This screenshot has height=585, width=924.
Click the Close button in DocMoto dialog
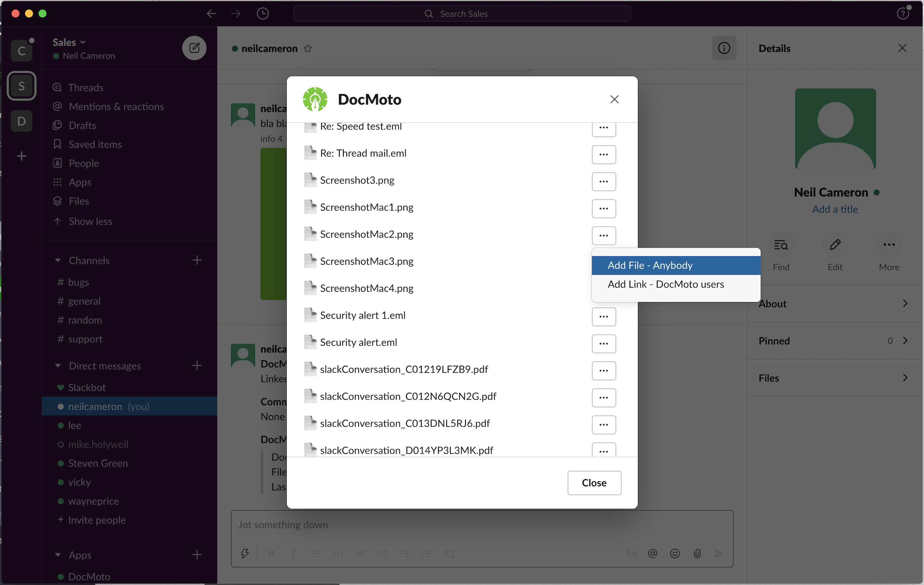coord(594,483)
